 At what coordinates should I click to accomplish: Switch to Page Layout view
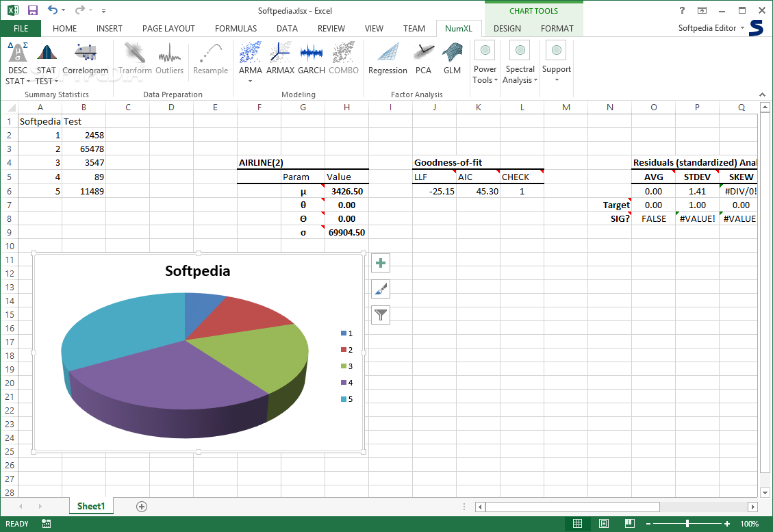604,524
